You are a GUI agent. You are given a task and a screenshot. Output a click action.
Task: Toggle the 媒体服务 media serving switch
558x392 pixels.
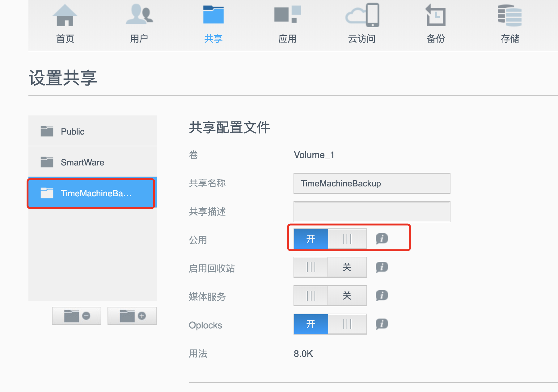[x=330, y=295]
